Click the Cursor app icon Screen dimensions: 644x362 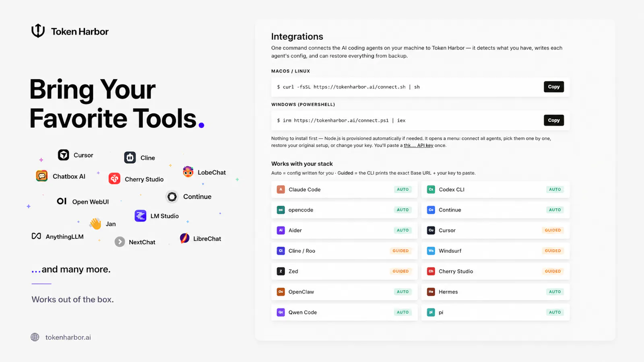(64, 155)
